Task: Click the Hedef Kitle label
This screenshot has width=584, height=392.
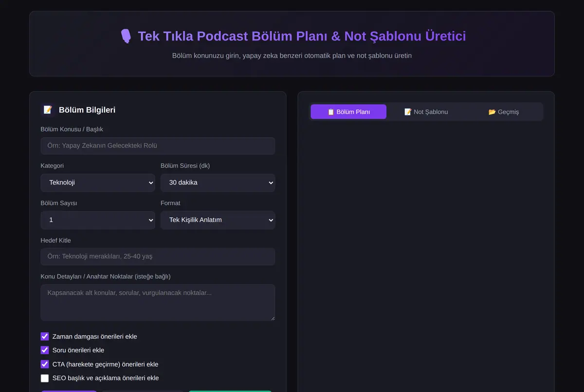Action: click(55, 241)
